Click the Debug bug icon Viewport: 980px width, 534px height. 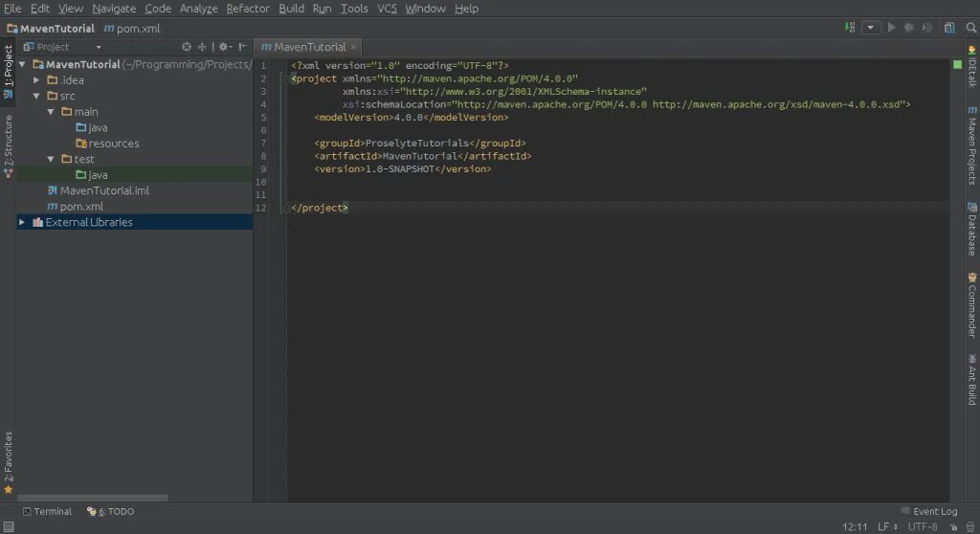[x=909, y=28]
